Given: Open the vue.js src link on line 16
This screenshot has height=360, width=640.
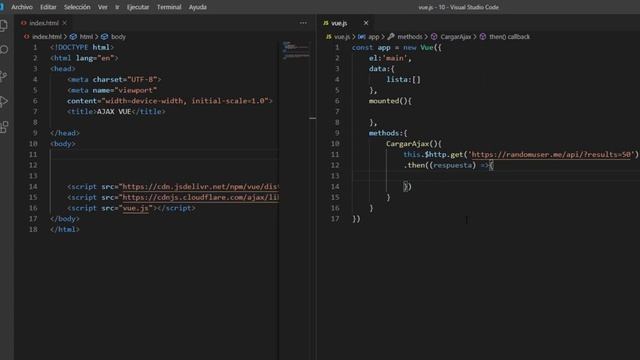Looking at the screenshot, I should tap(136, 208).
